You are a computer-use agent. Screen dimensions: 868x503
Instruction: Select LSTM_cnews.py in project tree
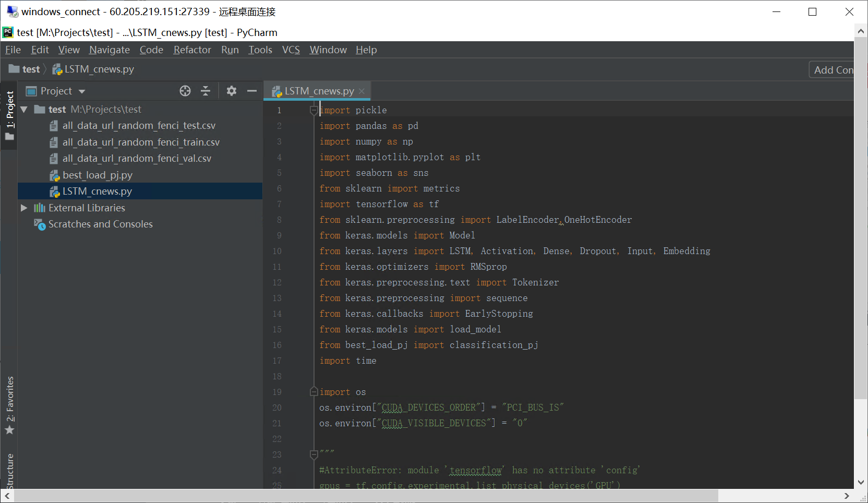(x=140, y=191)
